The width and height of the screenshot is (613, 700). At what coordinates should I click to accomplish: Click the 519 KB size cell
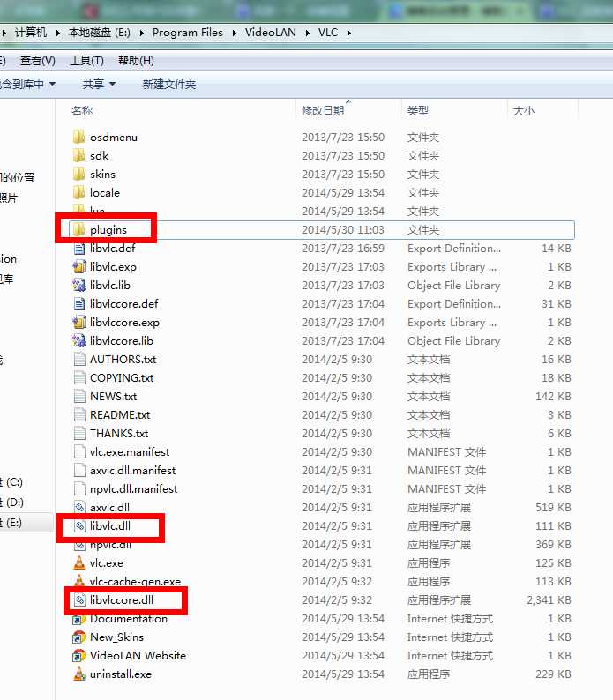(553, 507)
